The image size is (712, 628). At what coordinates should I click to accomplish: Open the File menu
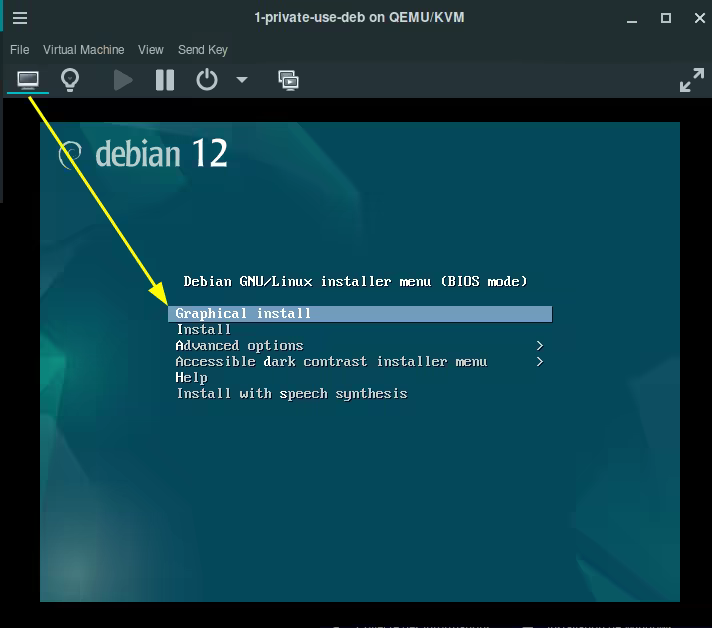point(20,49)
